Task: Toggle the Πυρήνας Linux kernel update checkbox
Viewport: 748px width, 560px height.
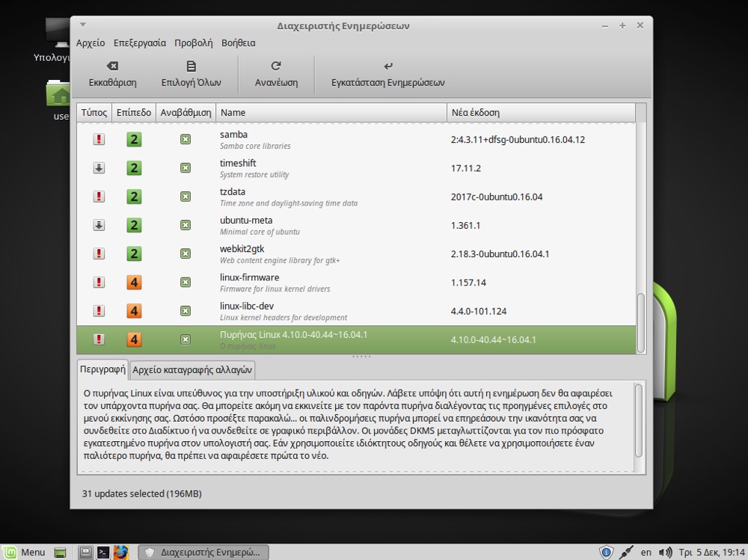Action: pos(186,339)
